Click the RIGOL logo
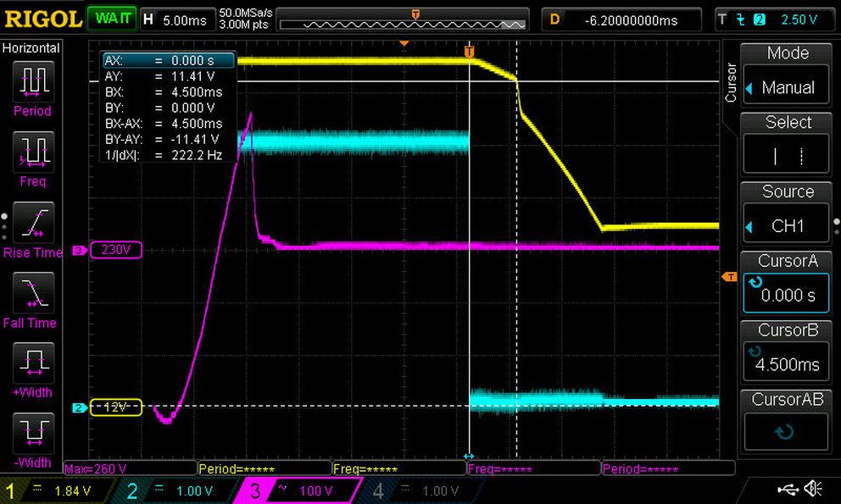The height and width of the screenshot is (504, 841). point(42,19)
